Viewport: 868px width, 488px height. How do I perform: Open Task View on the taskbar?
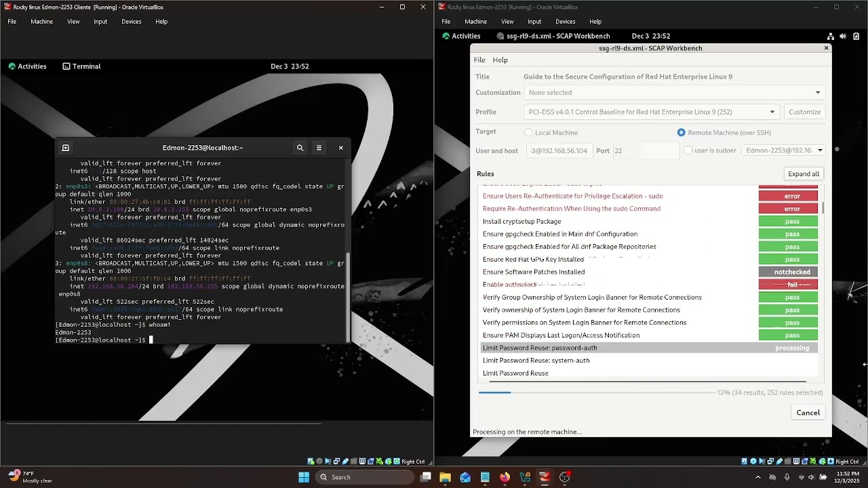coord(426,477)
